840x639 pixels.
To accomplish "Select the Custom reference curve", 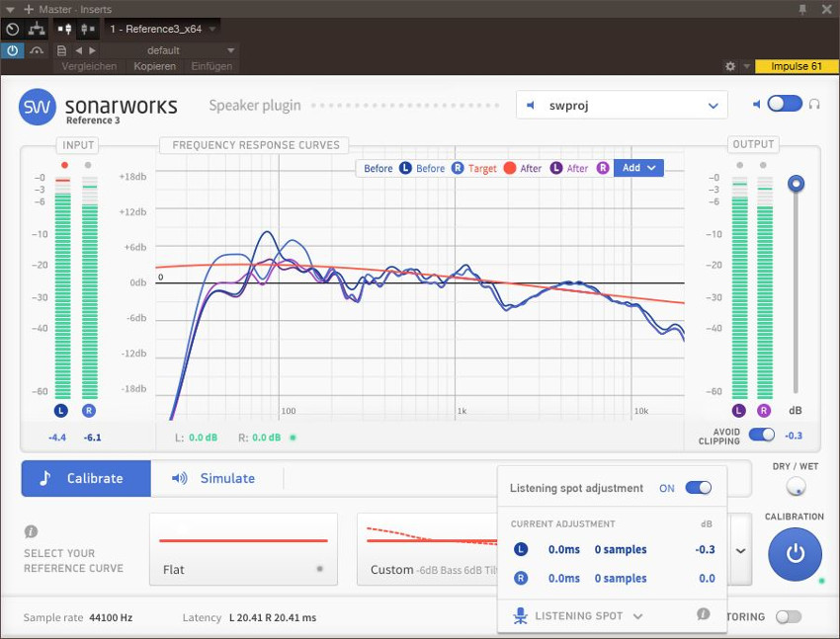I will [428, 549].
